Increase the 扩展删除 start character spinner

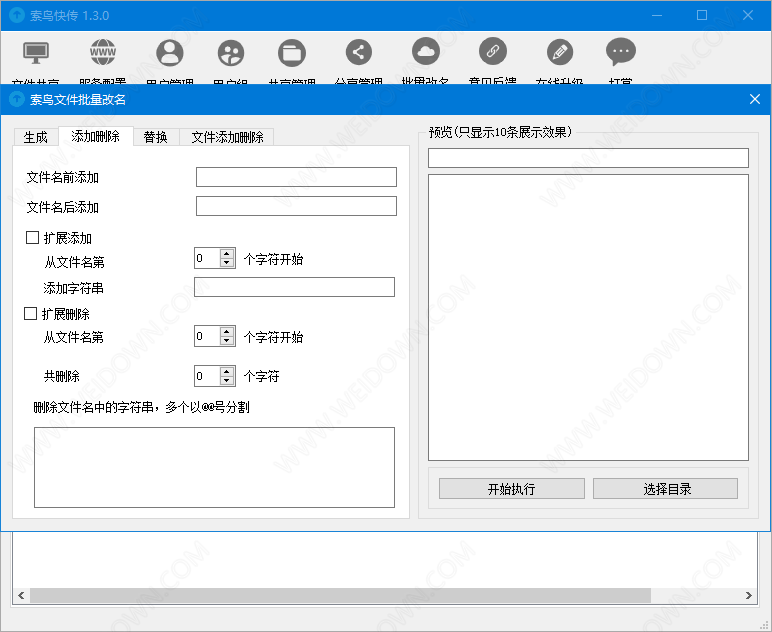(226, 331)
